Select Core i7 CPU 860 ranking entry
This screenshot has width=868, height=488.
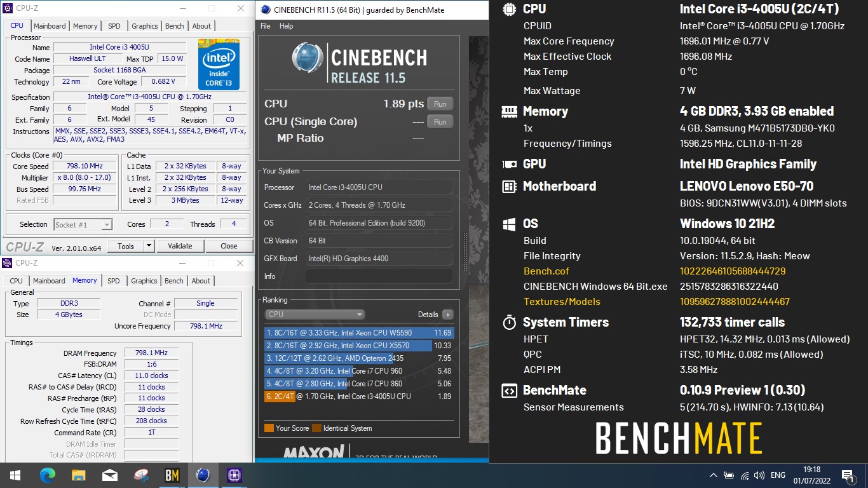pyautogui.click(x=359, y=384)
